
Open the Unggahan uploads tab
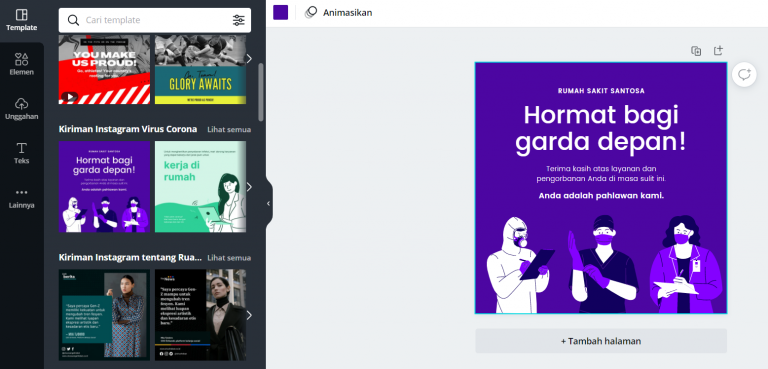[22, 109]
